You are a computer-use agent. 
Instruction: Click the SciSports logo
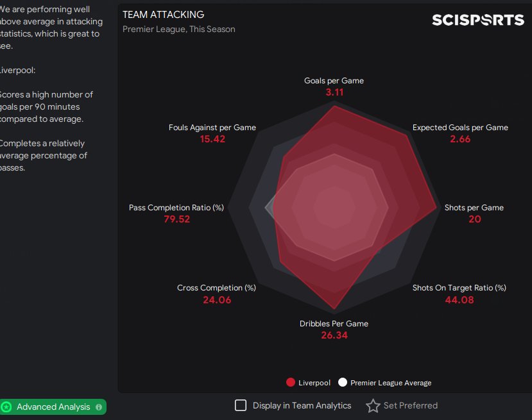477,20
